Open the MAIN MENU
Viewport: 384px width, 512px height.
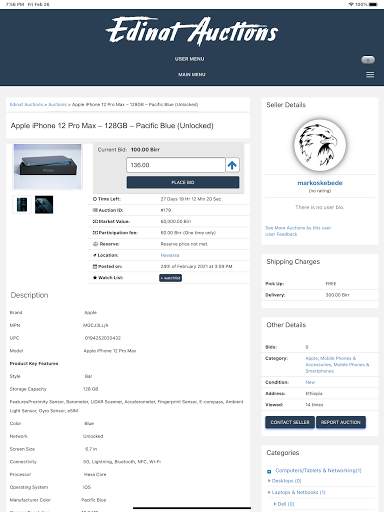tap(192, 74)
